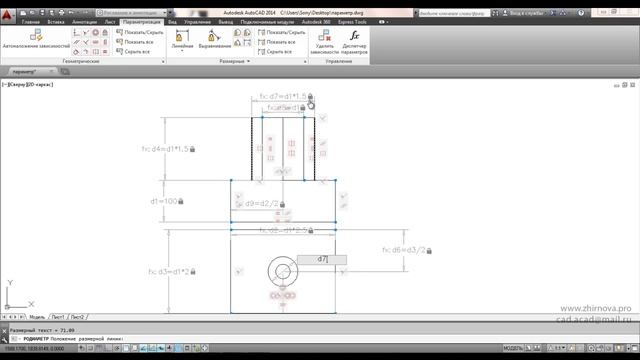
Task: Open the Autodesk 360 ribbon tab
Action: (316, 22)
